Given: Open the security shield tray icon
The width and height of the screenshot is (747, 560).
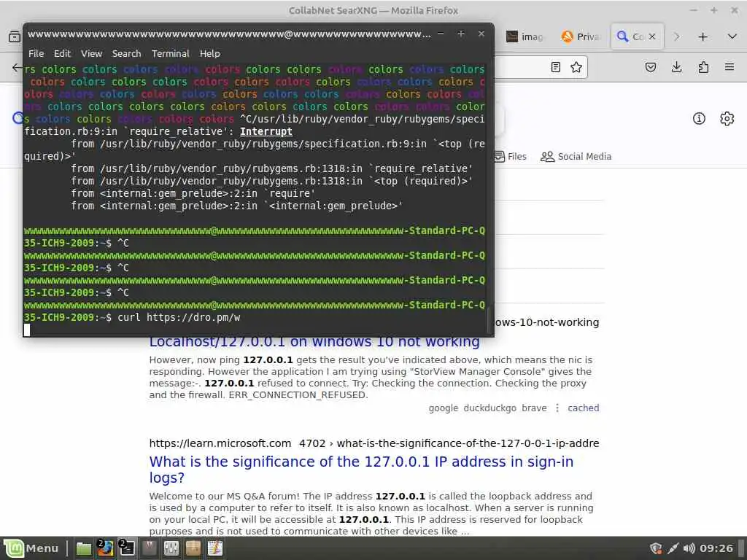Looking at the screenshot, I should tap(656, 548).
